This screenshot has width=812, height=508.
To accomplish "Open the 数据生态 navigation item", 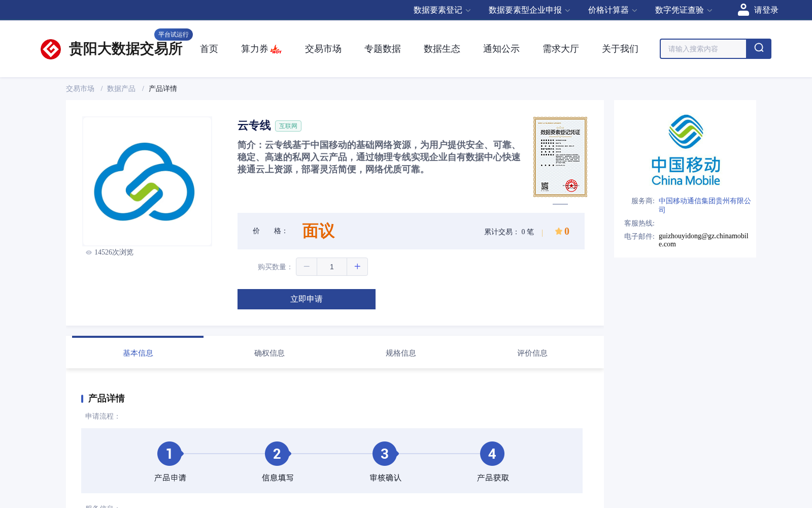I will [x=442, y=49].
